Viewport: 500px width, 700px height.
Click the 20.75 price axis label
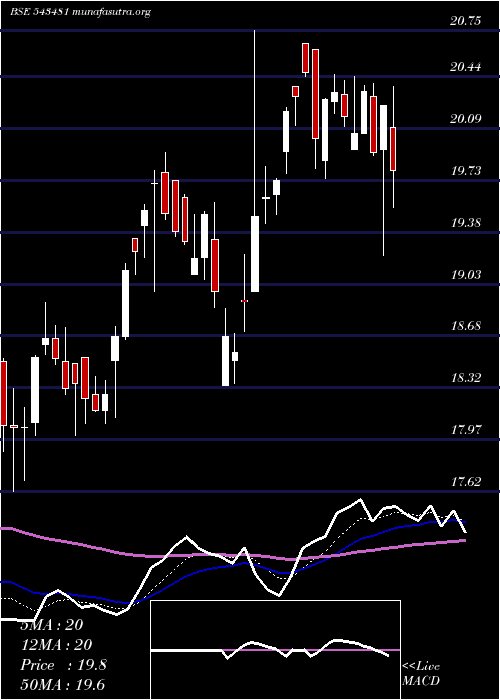coord(466,22)
